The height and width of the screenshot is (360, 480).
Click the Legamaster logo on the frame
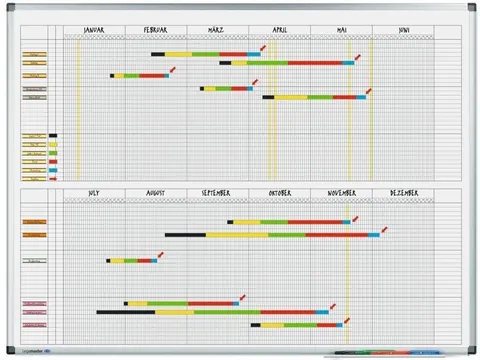36,351
